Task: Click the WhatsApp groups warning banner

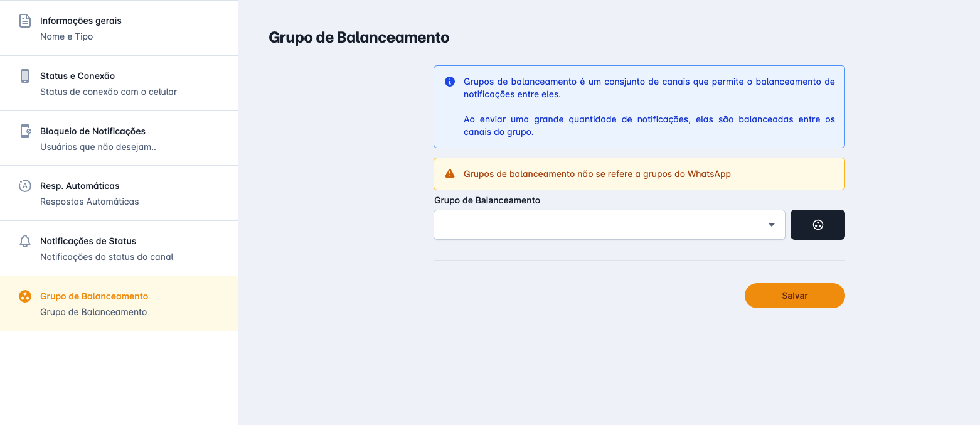Action: (639, 174)
